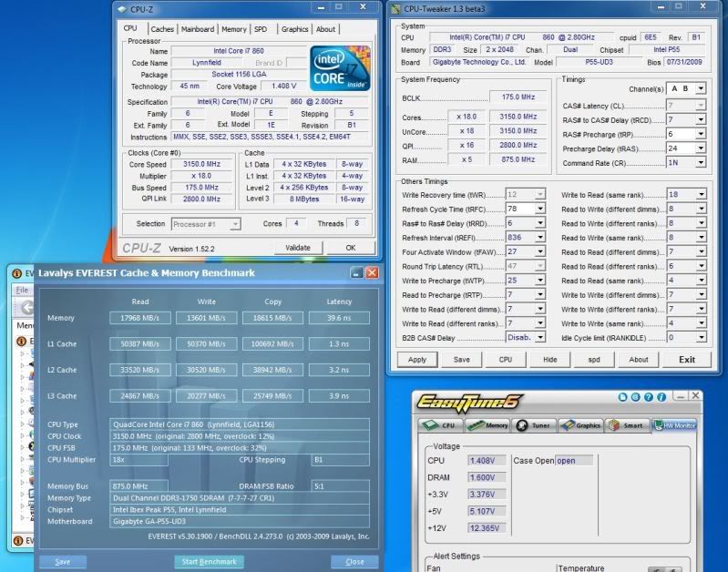The image size is (728, 572).
Task: Click the Core Speed field 3150.0 MHz in CPU-Z
Action: coord(201,164)
